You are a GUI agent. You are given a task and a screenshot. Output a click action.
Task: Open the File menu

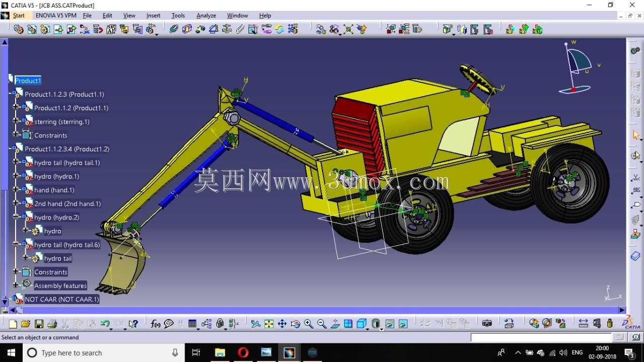(87, 16)
